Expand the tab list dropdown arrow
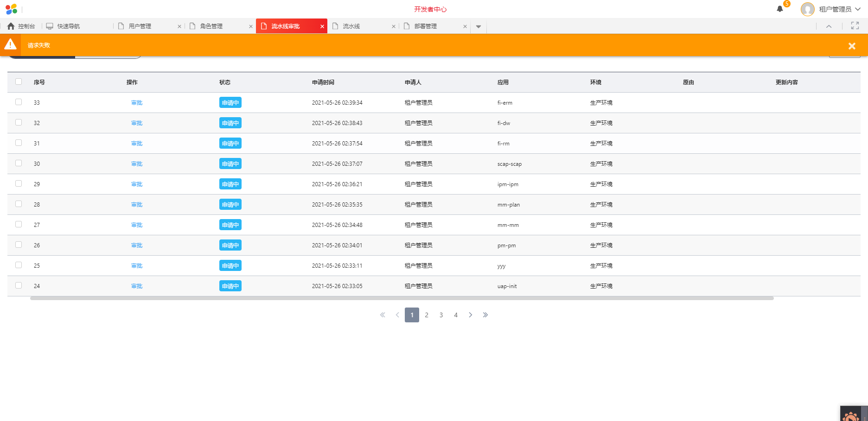 coord(479,26)
